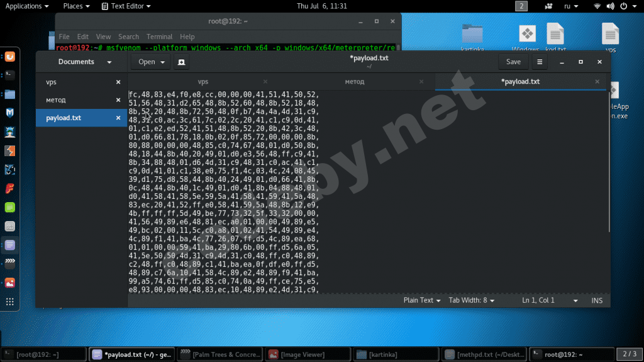Open the gedit hamburger menu
Viewport: 644px width, 362px height.
[540, 62]
